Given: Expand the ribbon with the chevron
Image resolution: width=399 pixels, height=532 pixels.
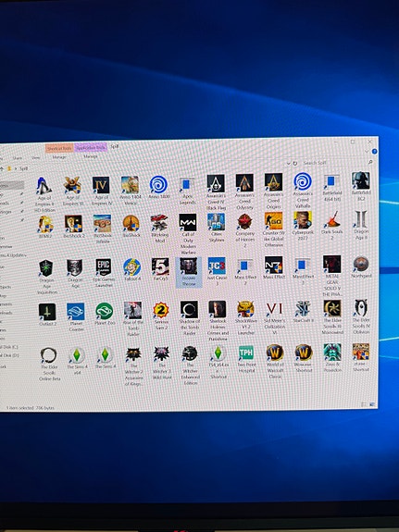Looking at the screenshot, I should (367, 152).
